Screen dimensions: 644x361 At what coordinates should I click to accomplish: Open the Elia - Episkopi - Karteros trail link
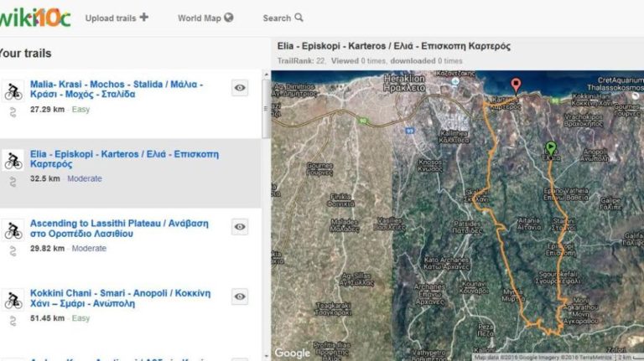click(x=124, y=159)
